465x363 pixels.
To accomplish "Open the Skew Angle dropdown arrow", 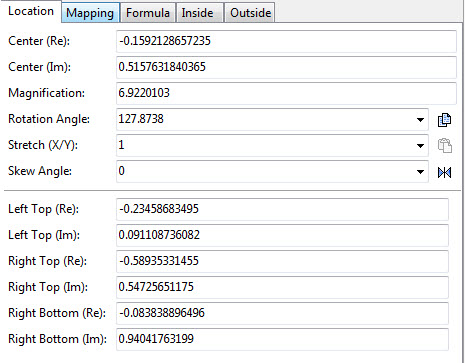I will [420, 172].
